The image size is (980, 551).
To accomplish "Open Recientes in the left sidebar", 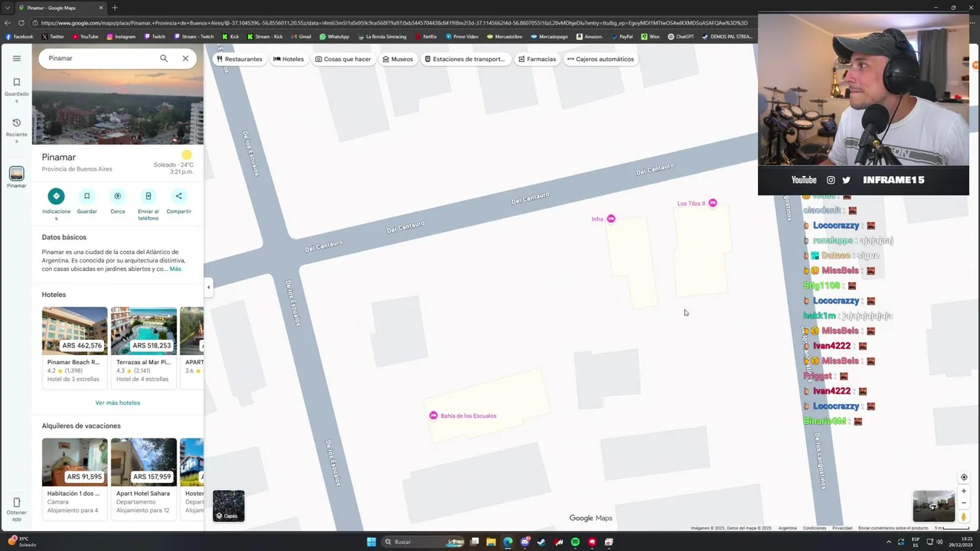I will 16,131.
